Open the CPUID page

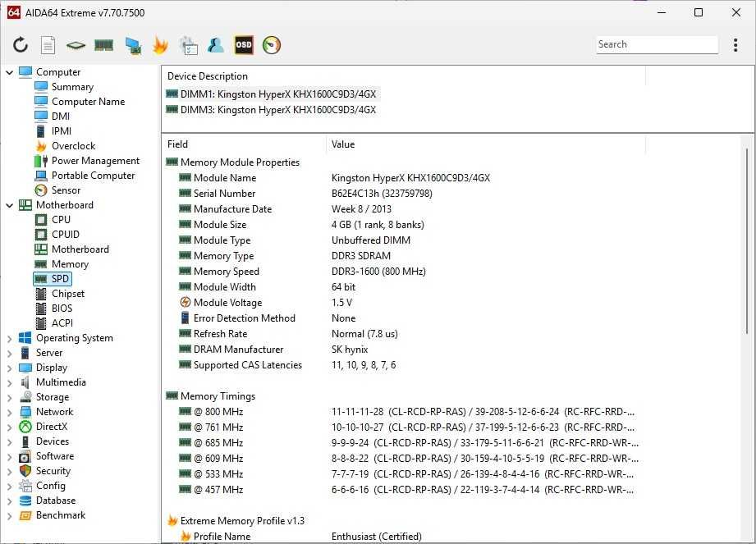pyautogui.click(x=65, y=235)
